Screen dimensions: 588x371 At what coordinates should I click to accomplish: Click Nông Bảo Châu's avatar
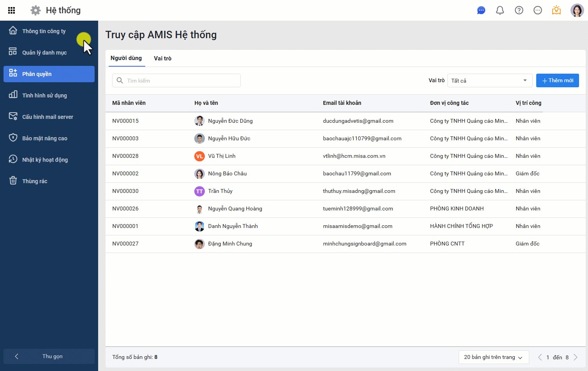(199, 174)
